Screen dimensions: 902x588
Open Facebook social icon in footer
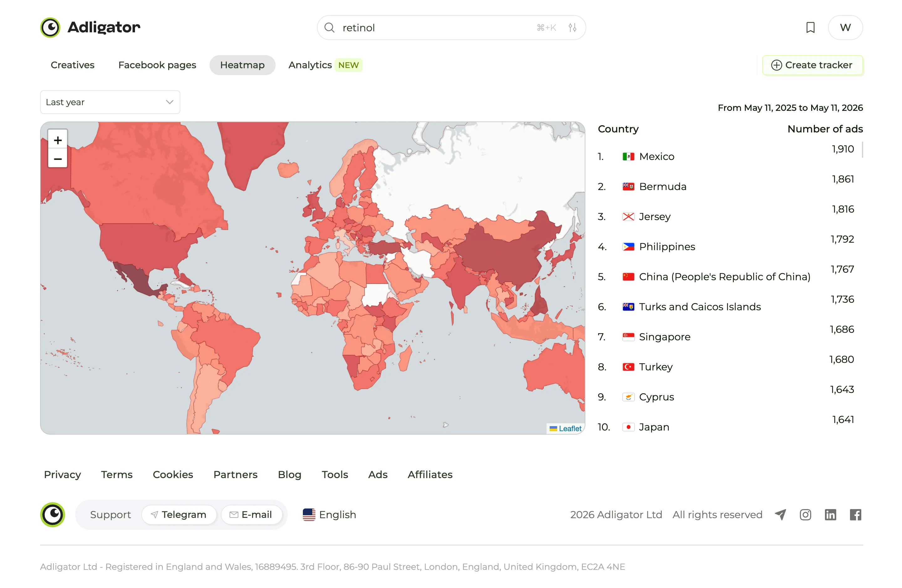tap(855, 514)
